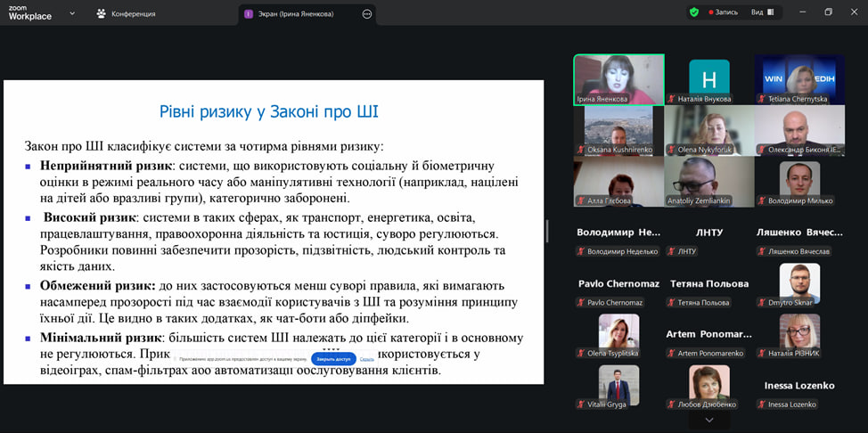Click muted mic icon beside ЛНТУ name label

[671, 251]
